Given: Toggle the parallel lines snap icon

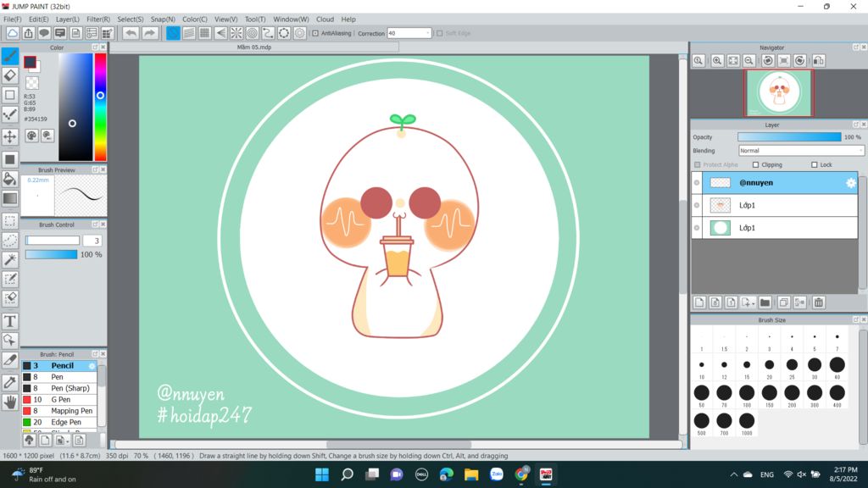Looking at the screenshot, I should coord(189,33).
